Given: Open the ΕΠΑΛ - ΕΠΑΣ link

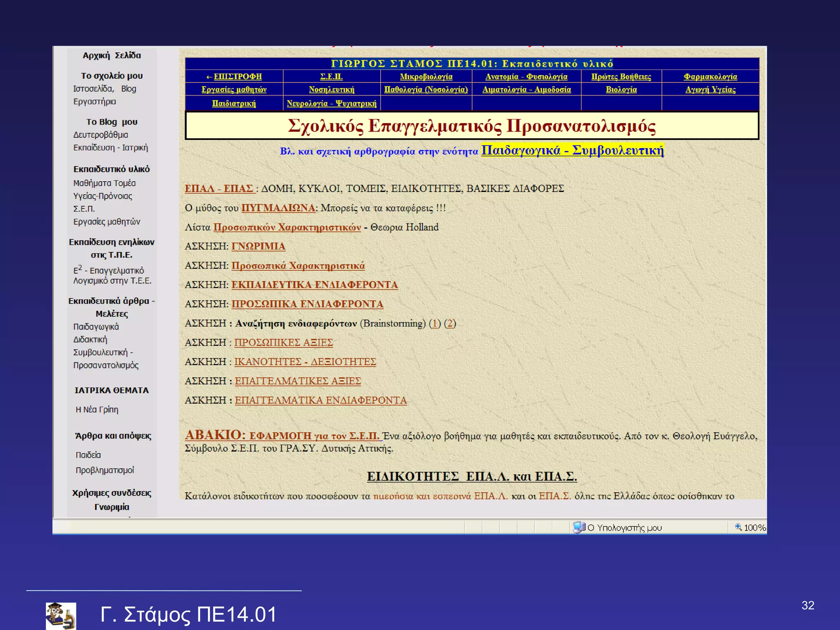Looking at the screenshot, I should tap(219, 189).
